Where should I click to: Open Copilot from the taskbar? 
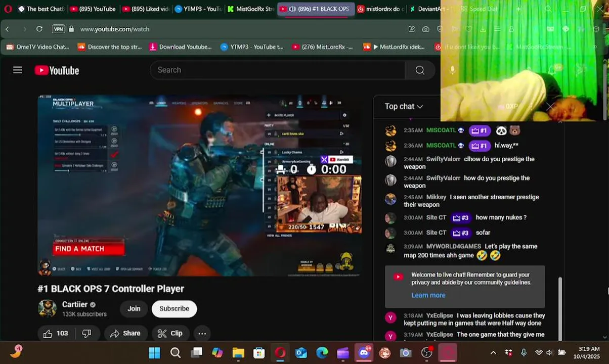pos(217,353)
